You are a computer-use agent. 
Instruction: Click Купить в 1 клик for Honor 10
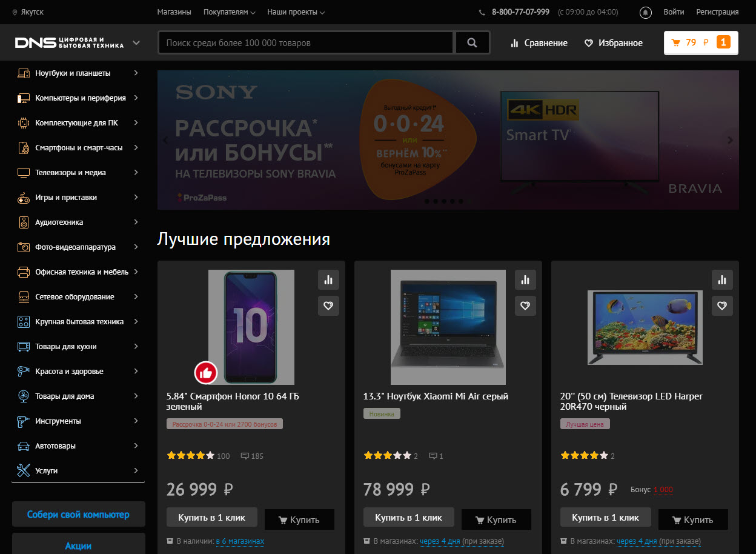[x=212, y=518]
